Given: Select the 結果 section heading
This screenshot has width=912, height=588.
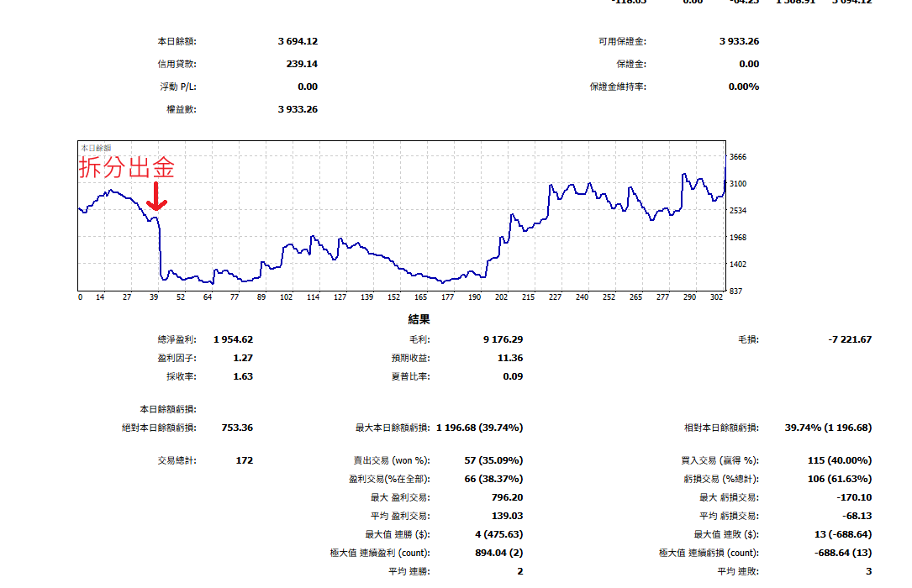Looking at the screenshot, I should click(x=419, y=319).
